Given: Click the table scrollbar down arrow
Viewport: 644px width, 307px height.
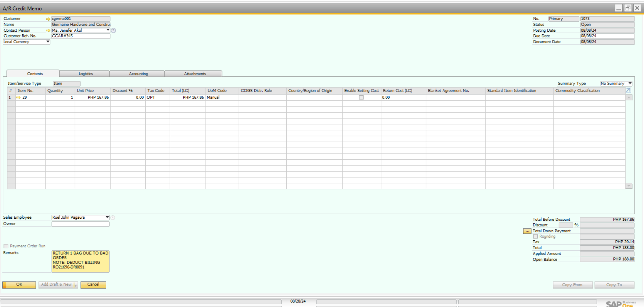Looking at the screenshot, I should (x=629, y=186).
